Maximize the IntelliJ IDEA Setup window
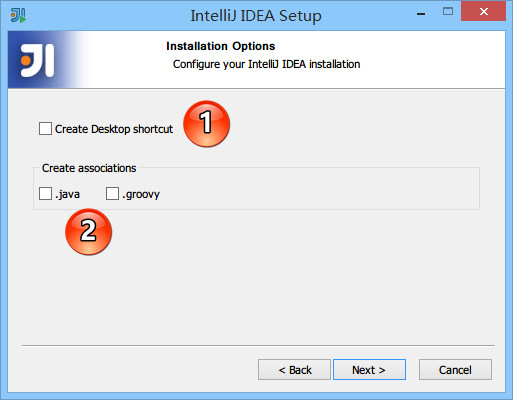This screenshot has height=400, width=513. (448, 12)
